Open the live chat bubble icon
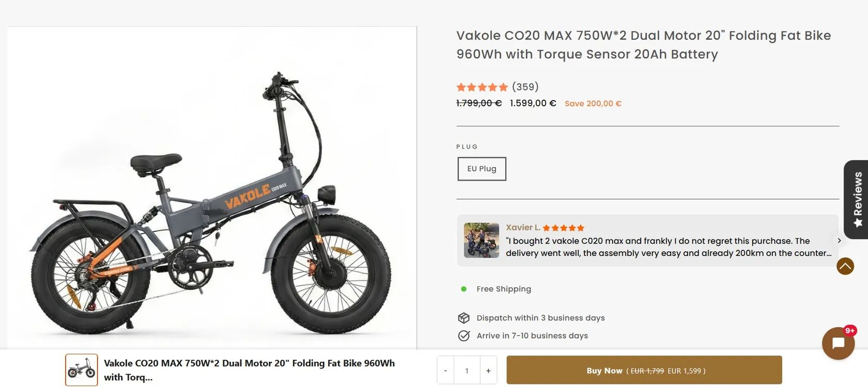This screenshot has width=868, height=387. pos(838,344)
